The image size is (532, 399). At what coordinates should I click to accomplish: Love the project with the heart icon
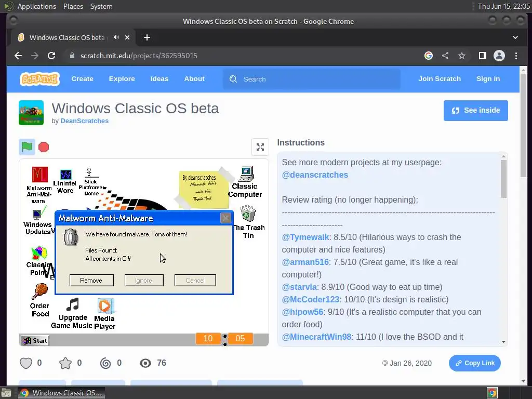[26, 363]
